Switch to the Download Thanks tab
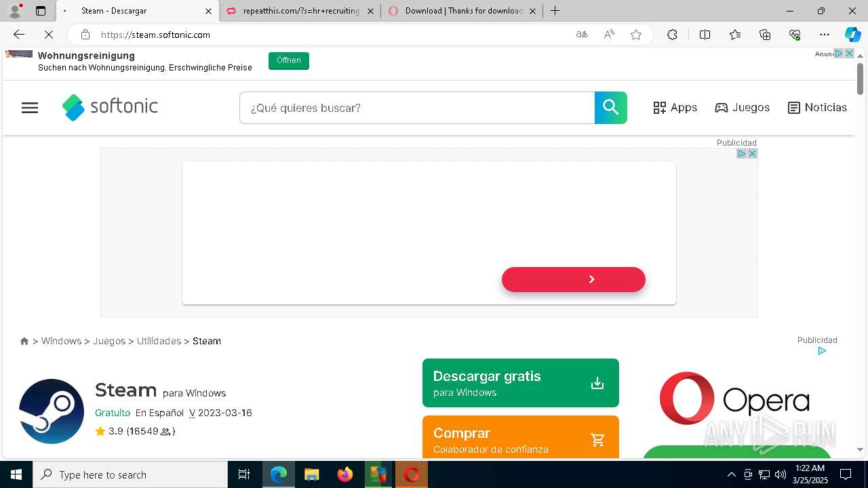Image resolution: width=868 pixels, height=488 pixels. [463, 11]
